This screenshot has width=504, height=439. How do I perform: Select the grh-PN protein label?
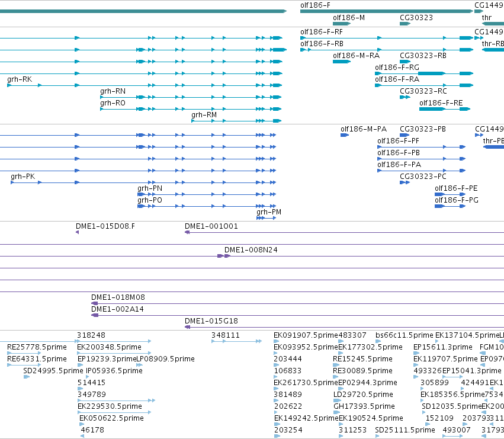coord(150,188)
